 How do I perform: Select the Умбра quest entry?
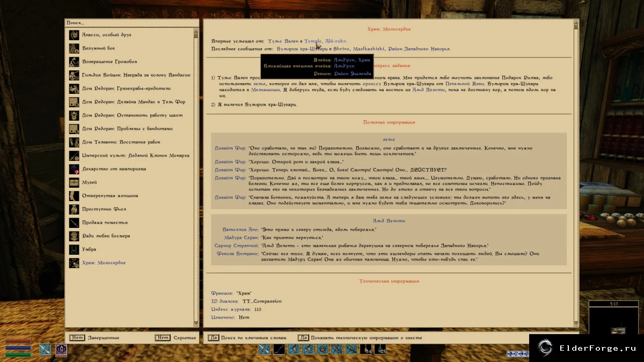pyautogui.click(x=89, y=249)
